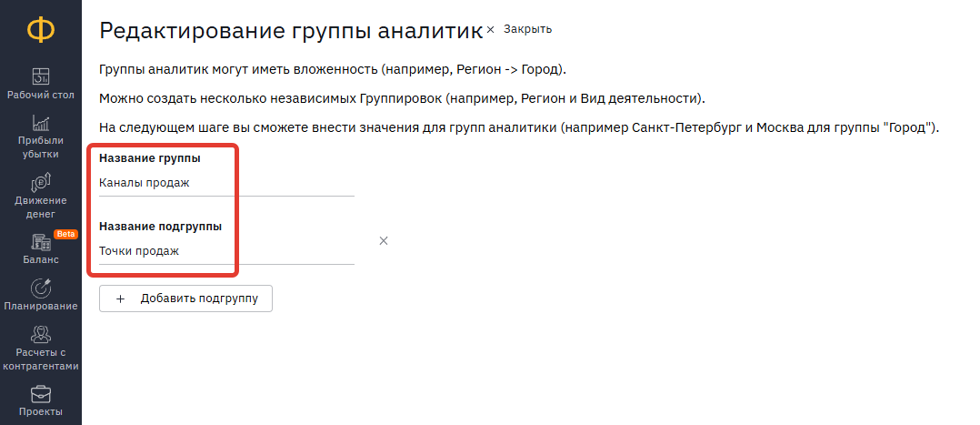Click the Закрыть link

click(x=527, y=29)
